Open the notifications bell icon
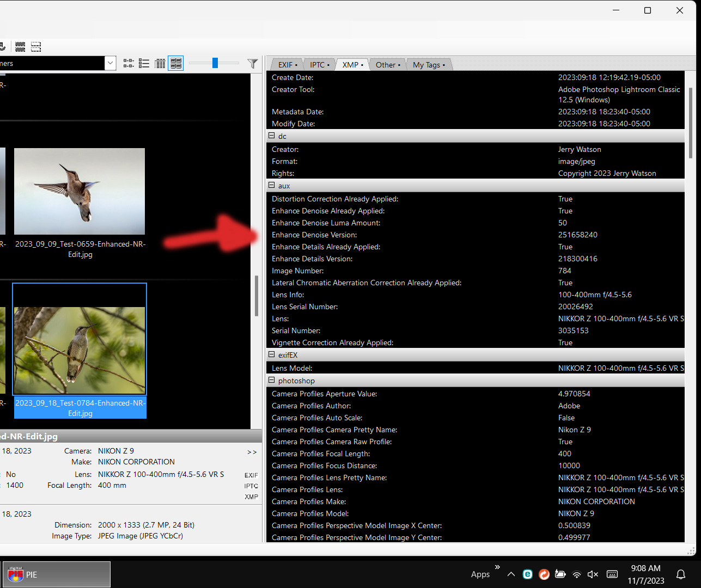Screen dimensions: 701x588 [x=681, y=574]
